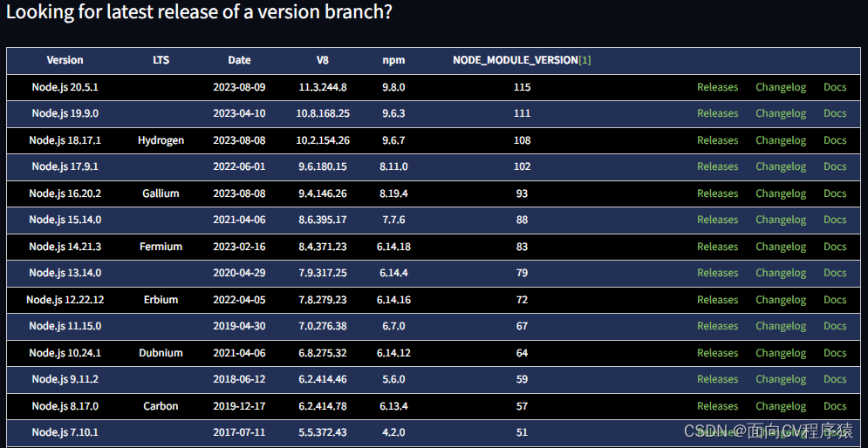View Changelog for Node.js 12.22.12
Screen dimensions: 868x448
pos(781,300)
